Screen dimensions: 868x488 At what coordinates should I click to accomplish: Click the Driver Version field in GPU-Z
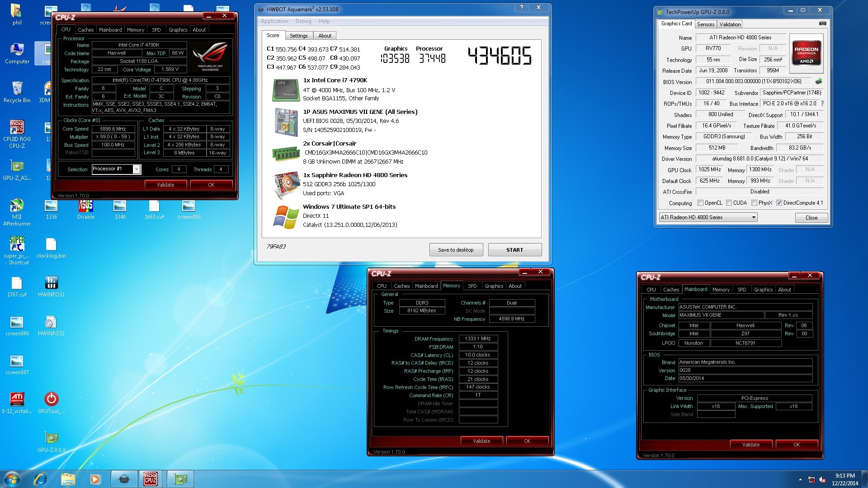point(759,159)
